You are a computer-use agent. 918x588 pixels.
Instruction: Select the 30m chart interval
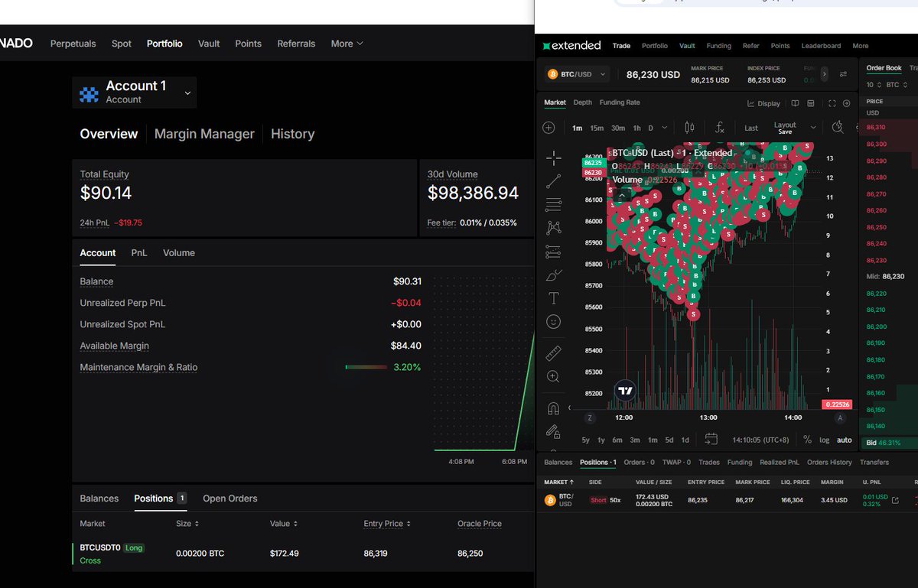618,128
